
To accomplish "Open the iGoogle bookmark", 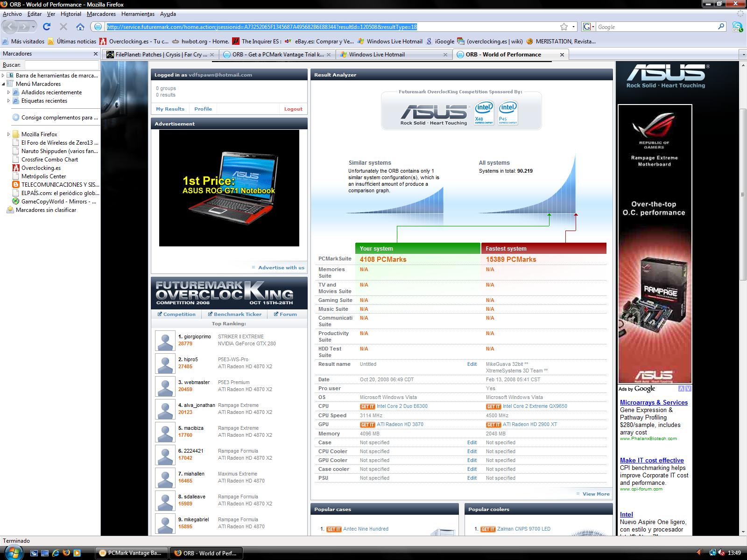I will coord(440,41).
